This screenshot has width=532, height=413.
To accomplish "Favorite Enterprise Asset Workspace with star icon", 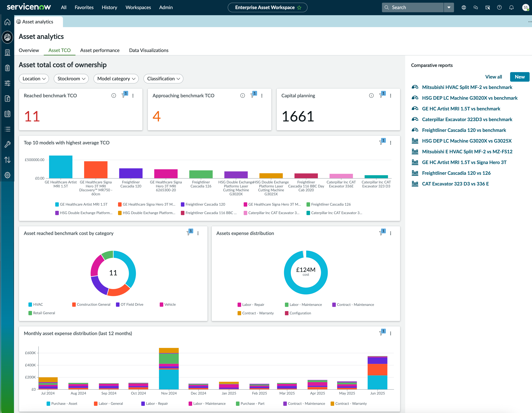I will coord(299,8).
